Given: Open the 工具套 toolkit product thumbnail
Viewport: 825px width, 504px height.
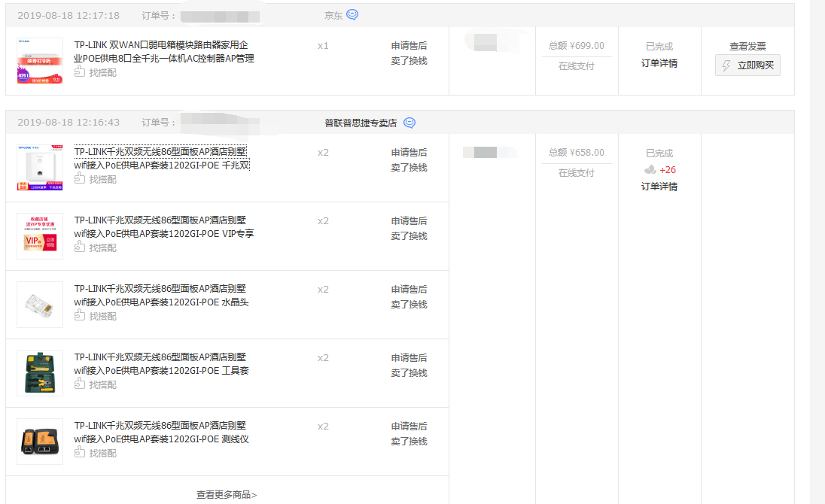Looking at the screenshot, I should coord(40,372).
